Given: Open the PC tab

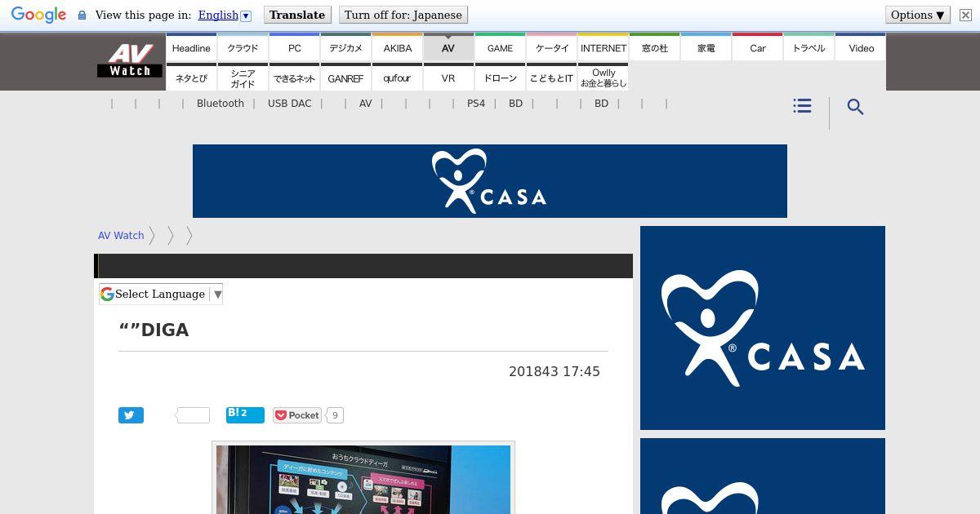Looking at the screenshot, I should point(294,47).
